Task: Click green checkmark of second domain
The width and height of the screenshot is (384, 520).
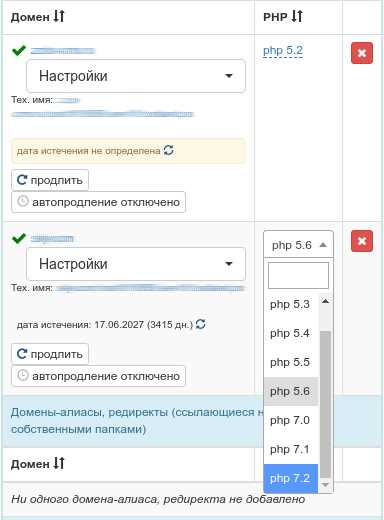Action: (x=19, y=239)
